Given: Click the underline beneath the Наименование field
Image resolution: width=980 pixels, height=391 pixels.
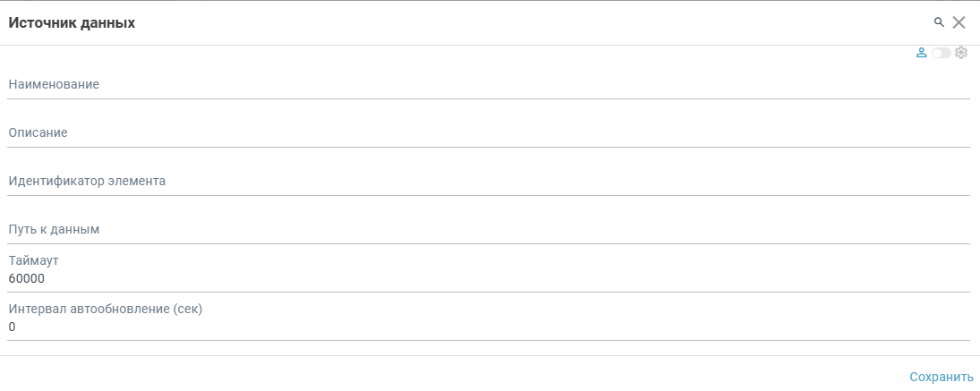Looking at the screenshot, I should [x=489, y=98].
